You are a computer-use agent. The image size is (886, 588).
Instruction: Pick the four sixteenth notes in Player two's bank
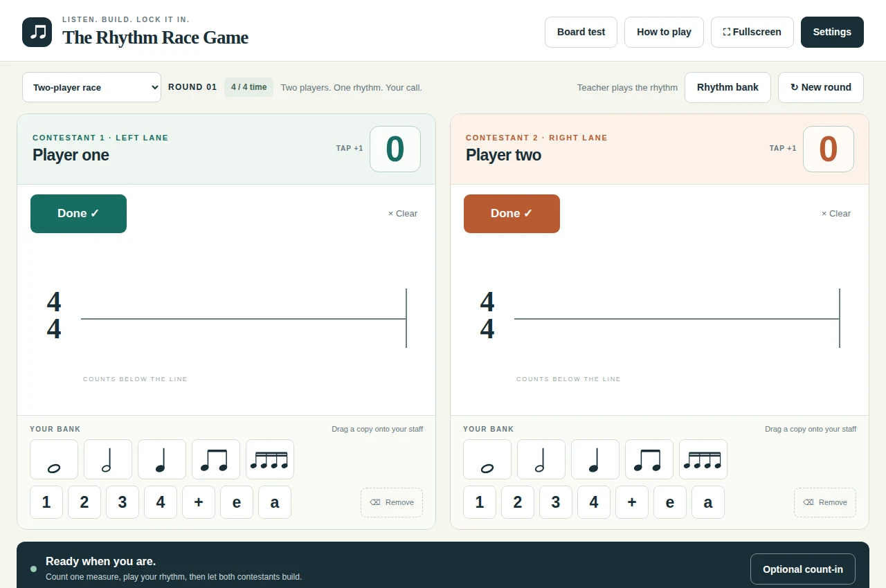click(703, 459)
